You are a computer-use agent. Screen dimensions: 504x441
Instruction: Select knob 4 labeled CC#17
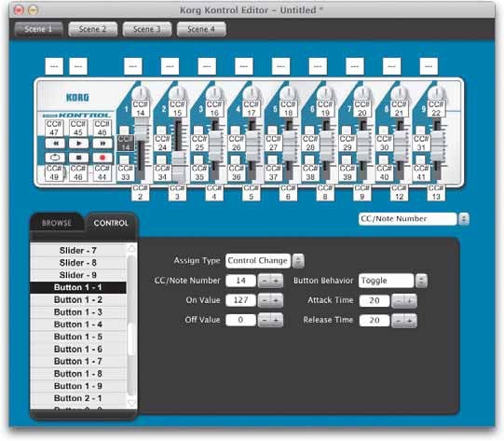point(252,109)
